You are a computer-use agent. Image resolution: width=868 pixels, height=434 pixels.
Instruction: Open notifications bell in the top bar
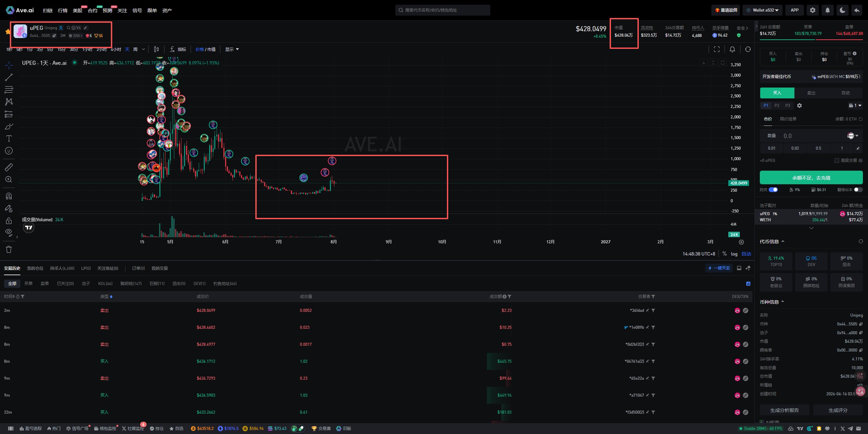click(828, 10)
